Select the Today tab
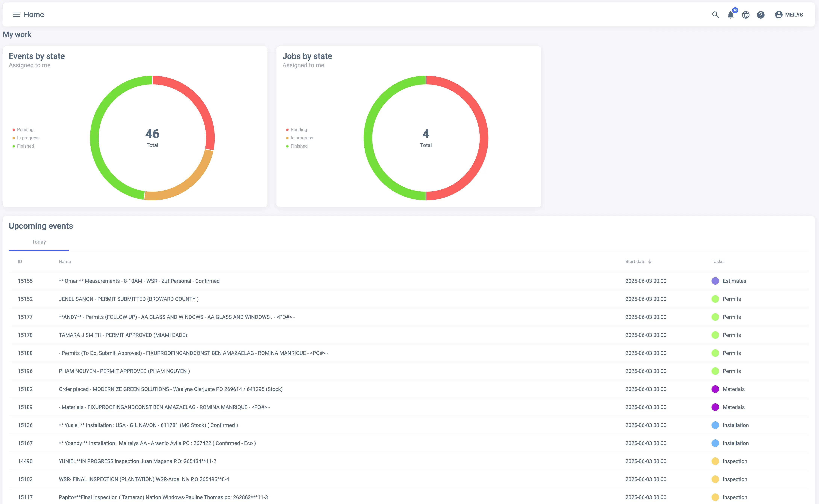 tap(39, 242)
